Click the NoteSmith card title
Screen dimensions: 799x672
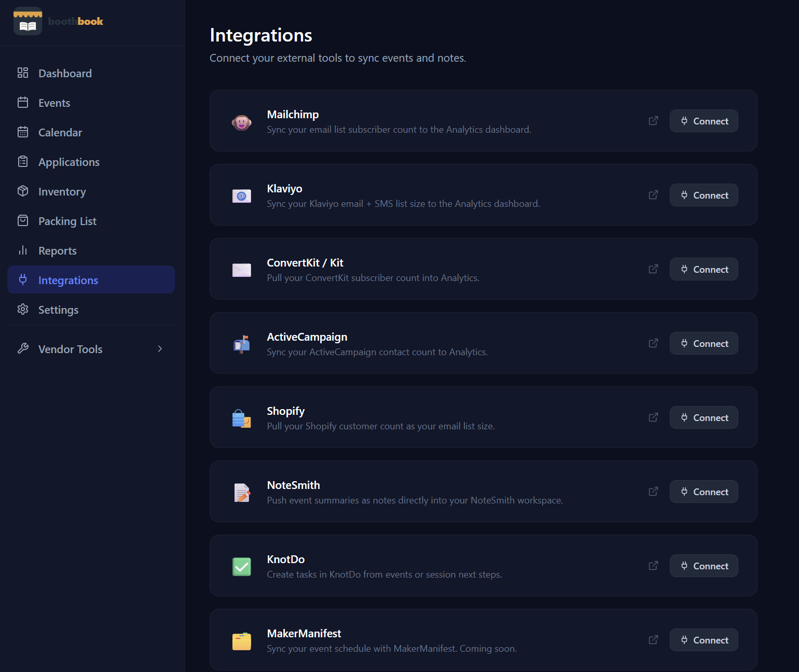coord(293,485)
